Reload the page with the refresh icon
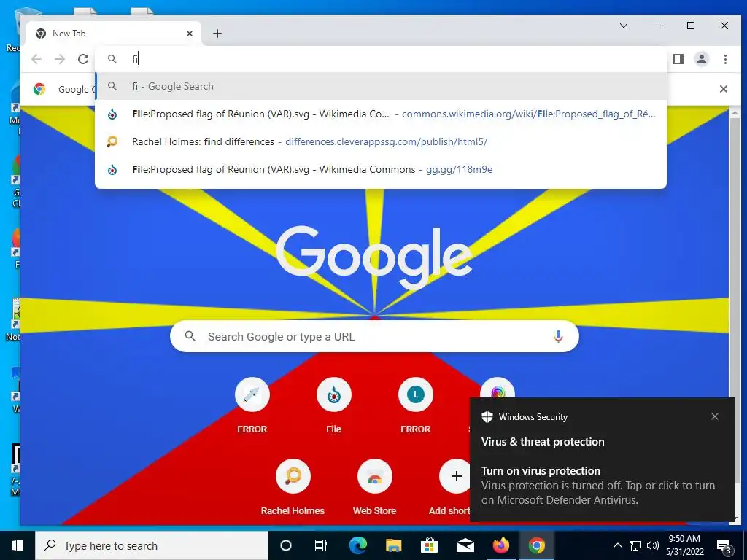The width and height of the screenshot is (747, 560). [x=83, y=59]
